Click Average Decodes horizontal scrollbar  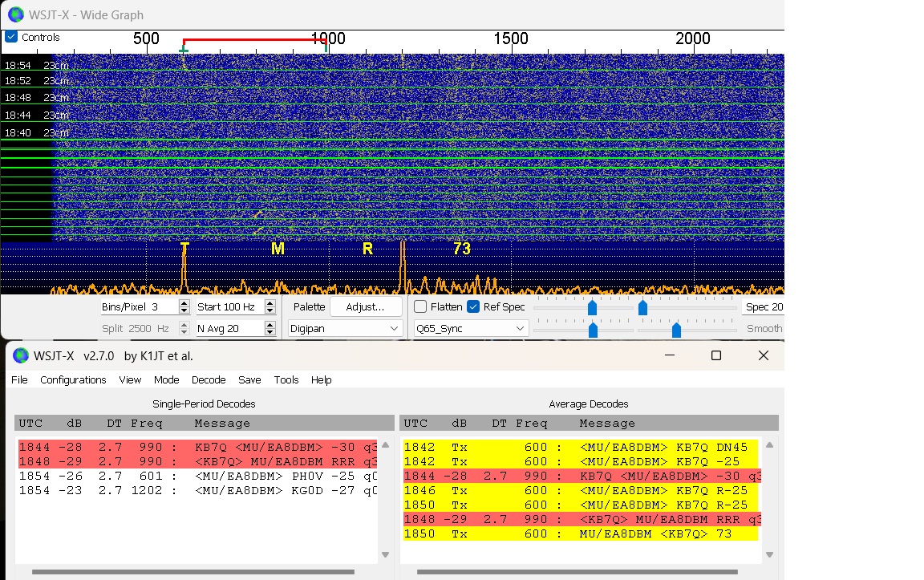[x=577, y=572]
